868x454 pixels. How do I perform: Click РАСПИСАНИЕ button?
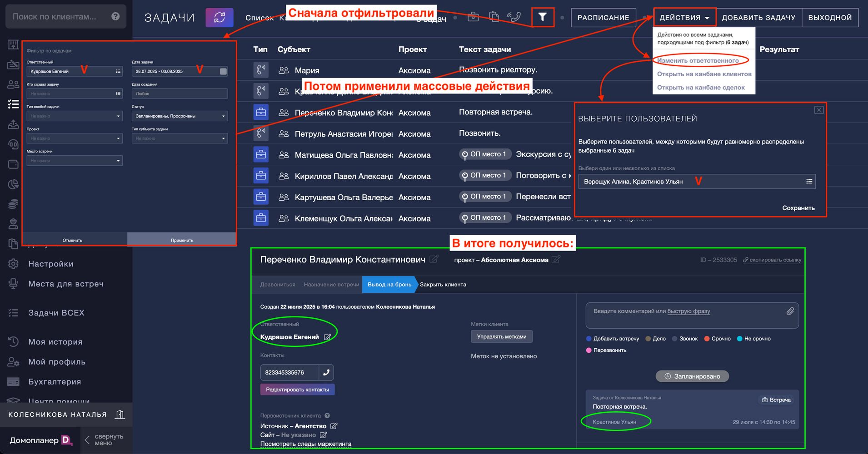point(603,17)
